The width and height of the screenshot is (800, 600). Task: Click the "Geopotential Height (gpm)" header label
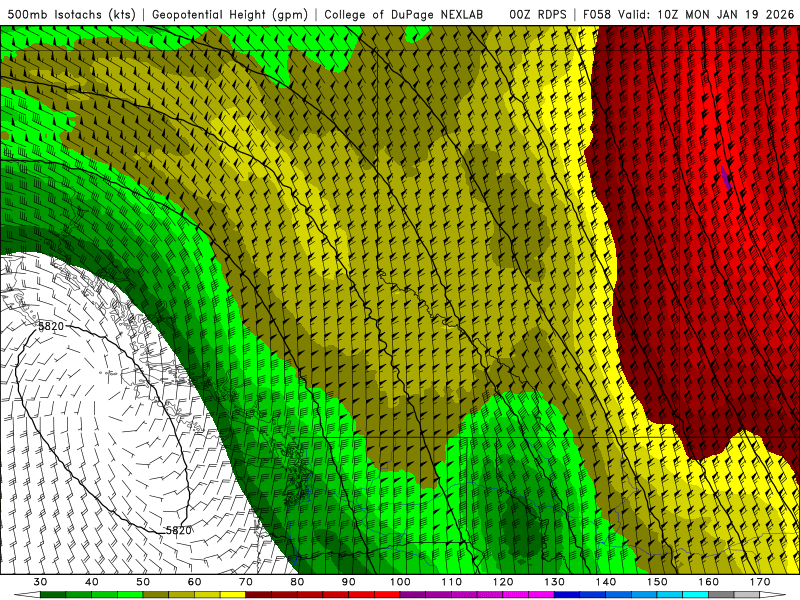pos(230,14)
